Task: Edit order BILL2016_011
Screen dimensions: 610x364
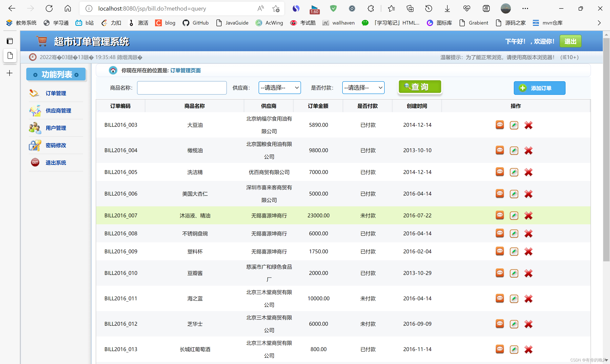Action: (x=514, y=299)
